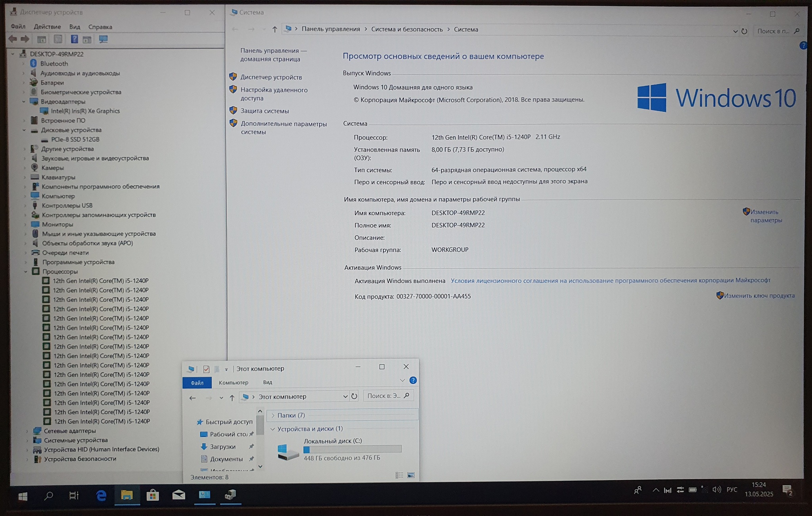This screenshot has width=812, height=516.
Task: Expand the Сетевые адаптеры tree node
Action: click(27, 431)
